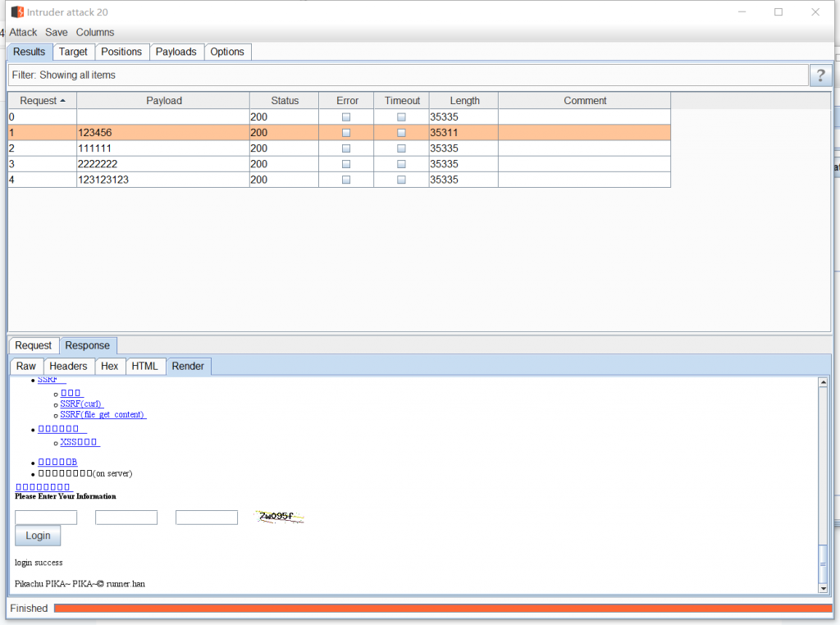Click the response scrollbar up arrow
840x625 pixels.
823,382
